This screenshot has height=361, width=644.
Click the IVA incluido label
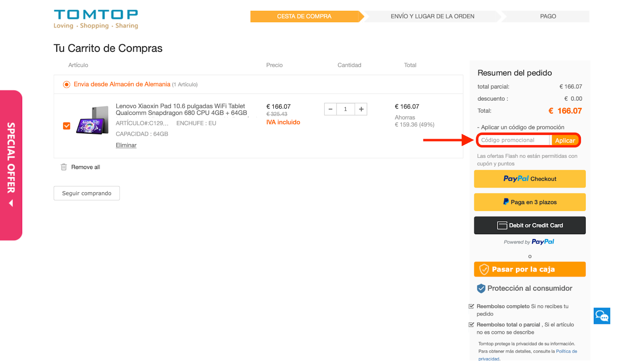[x=283, y=122]
